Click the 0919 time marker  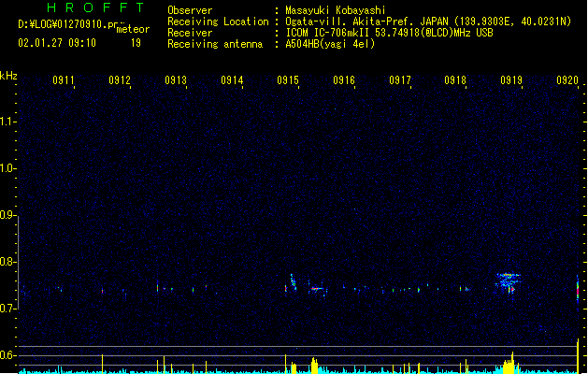click(x=511, y=80)
